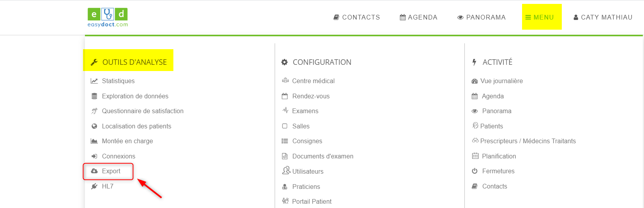The width and height of the screenshot is (644, 208).
Task: Go to Contacts in top navigation
Action: [357, 17]
